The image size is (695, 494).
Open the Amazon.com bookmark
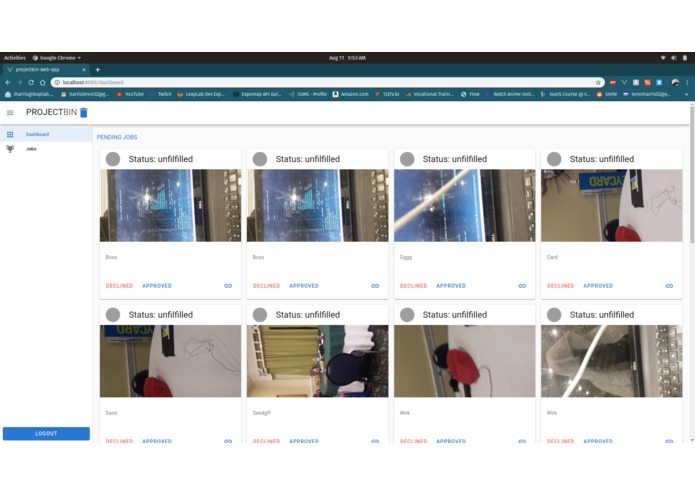[x=351, y=94]
